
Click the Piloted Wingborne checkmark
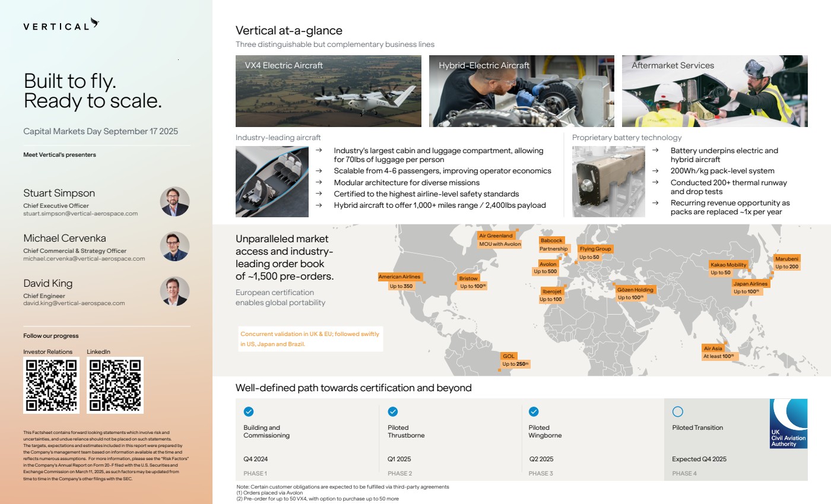[x=534, y=411]
